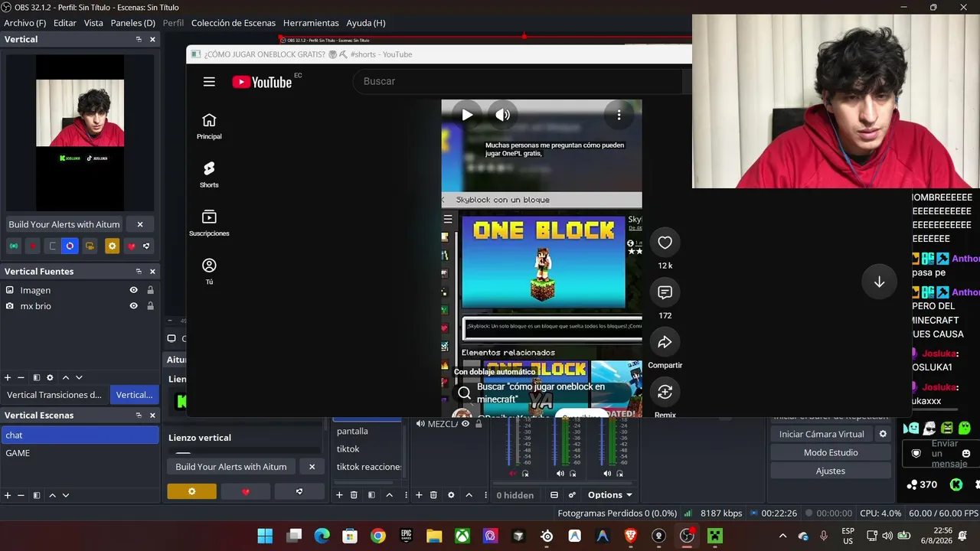
Task: Switch to Vertical Transiciones tab
Action: (x=54, y=395)
